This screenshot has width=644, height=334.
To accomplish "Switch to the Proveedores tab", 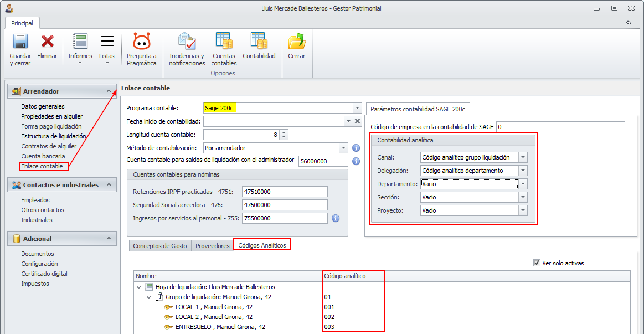I will tap(212, 246).
